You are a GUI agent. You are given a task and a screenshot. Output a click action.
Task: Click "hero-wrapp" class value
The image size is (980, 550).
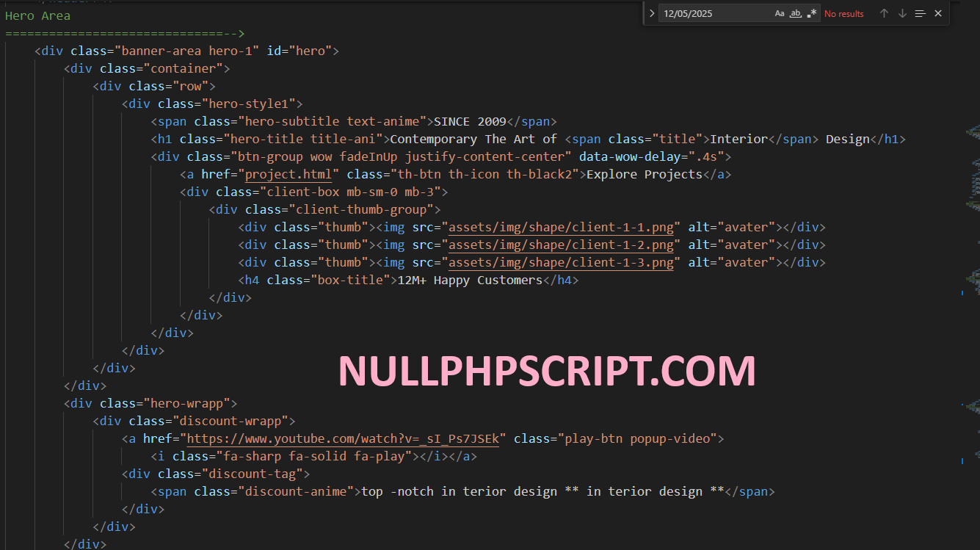click(x=190, y=403)
